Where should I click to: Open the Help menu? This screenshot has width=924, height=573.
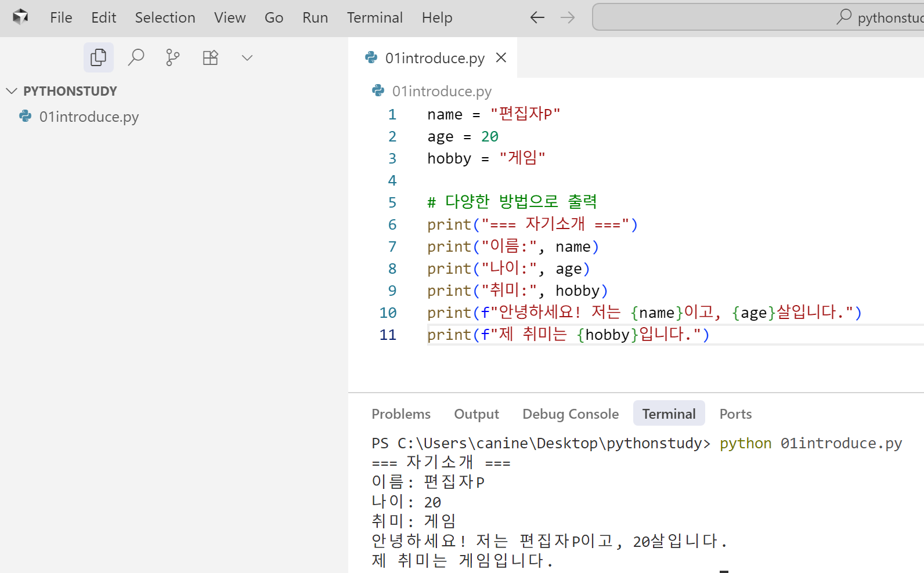(437, 17)
